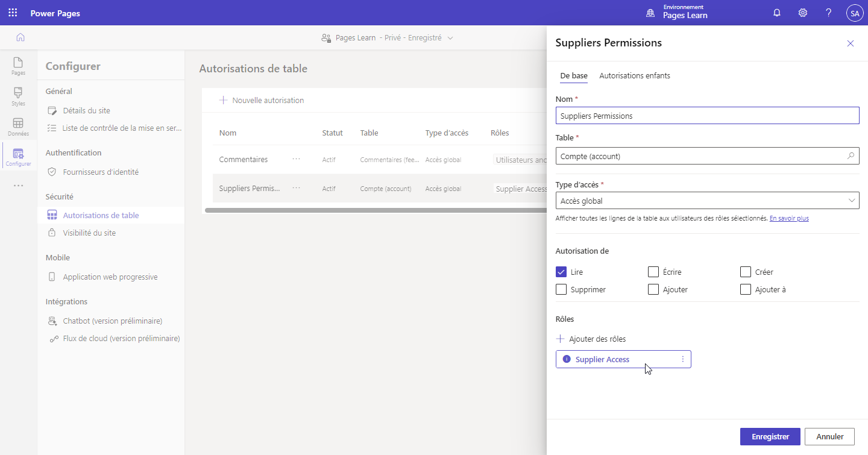Screen dimensions: 868x455
Task: Check the Supprimer permission checkbox
Action: click(x=561, y=289)
